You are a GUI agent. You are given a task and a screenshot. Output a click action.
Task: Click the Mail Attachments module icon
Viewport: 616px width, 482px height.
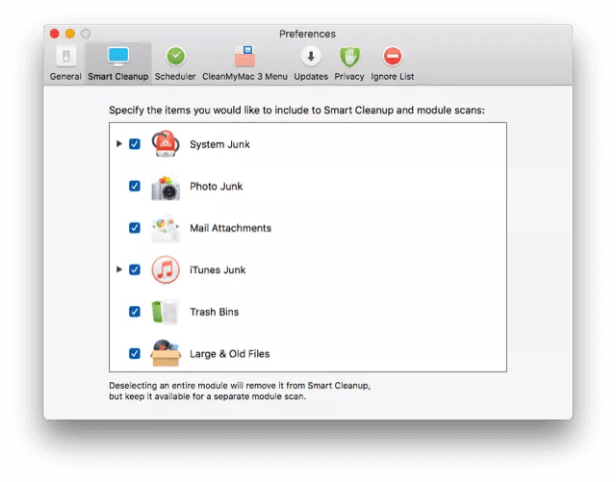coord(166,229)
